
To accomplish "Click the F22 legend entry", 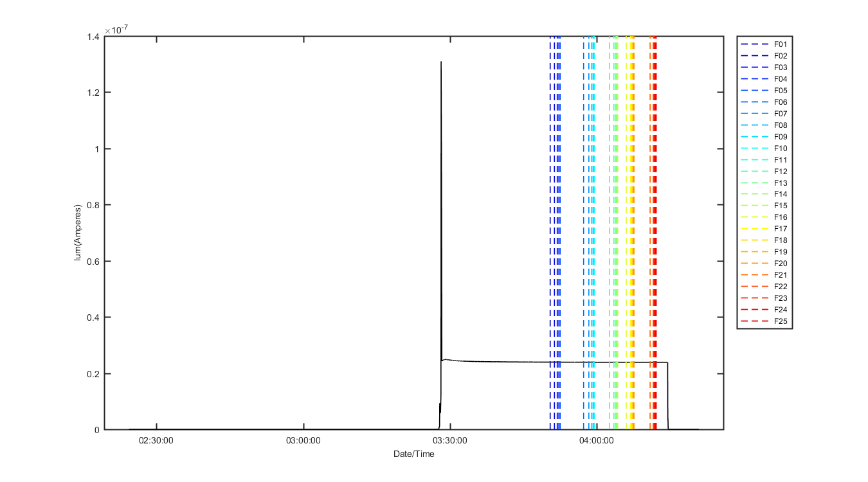I will click(x=764, y=287).
